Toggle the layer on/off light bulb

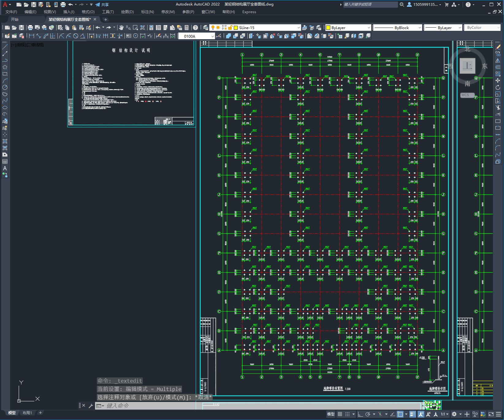coord(213,28)
